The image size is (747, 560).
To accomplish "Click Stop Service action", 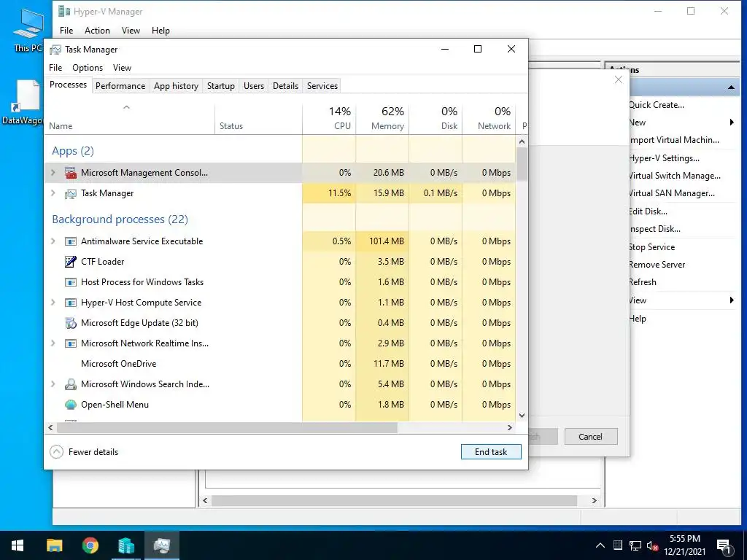I will pos(651,247).
